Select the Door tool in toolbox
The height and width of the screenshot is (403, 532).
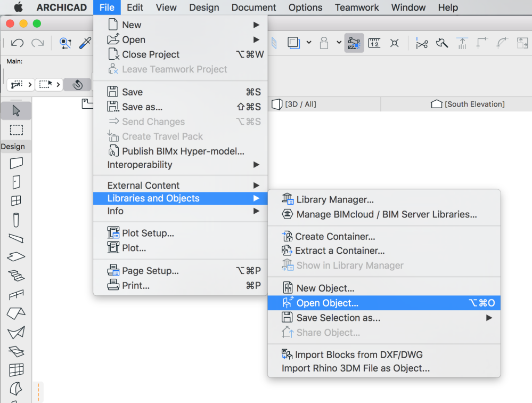click(16, 182)
